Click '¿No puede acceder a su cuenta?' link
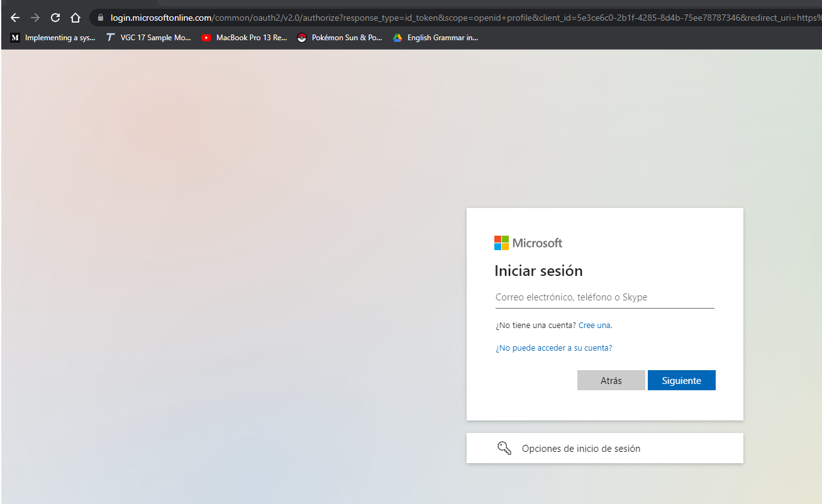 click(553, 348)
